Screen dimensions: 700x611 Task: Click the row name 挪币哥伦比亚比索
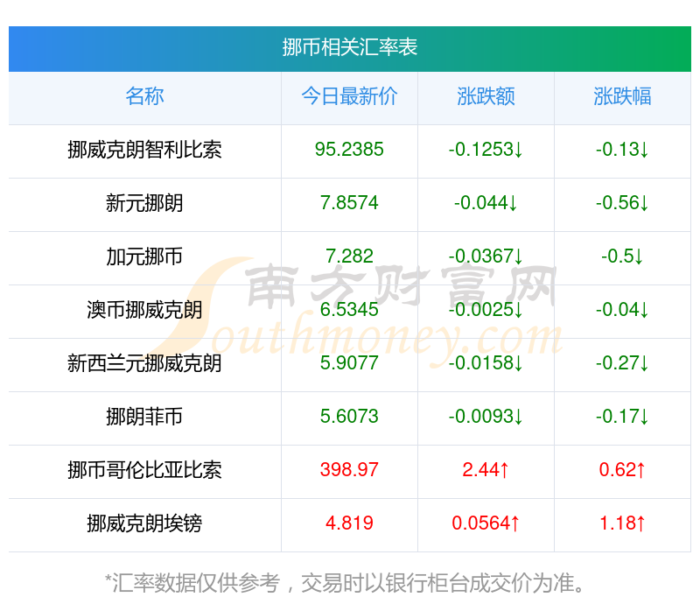(144, 470)
